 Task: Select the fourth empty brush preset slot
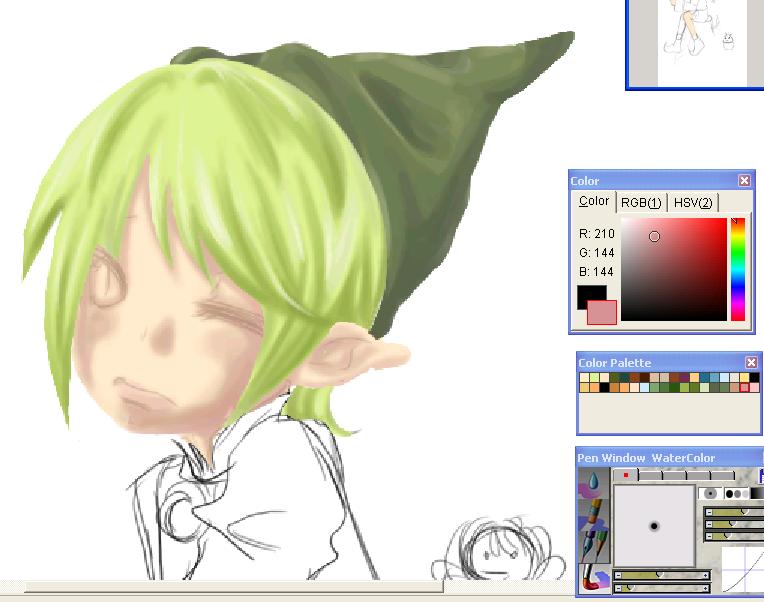tap(698, 475)
